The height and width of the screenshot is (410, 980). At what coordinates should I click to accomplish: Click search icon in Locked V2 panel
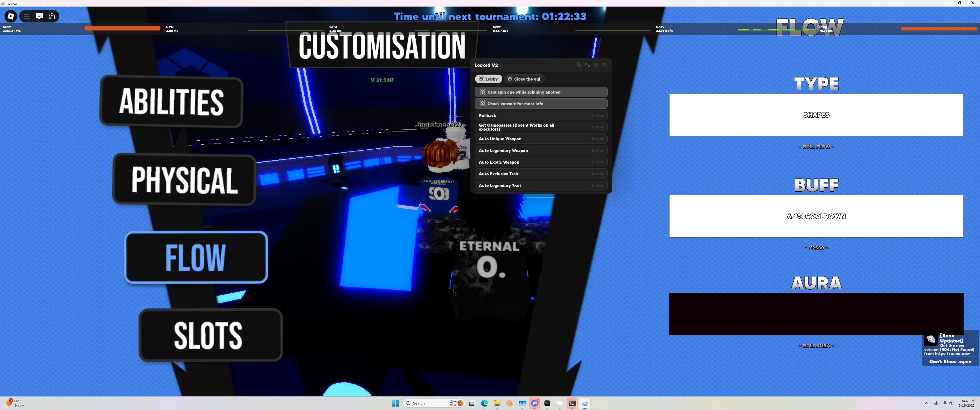[x=578, y=65]
